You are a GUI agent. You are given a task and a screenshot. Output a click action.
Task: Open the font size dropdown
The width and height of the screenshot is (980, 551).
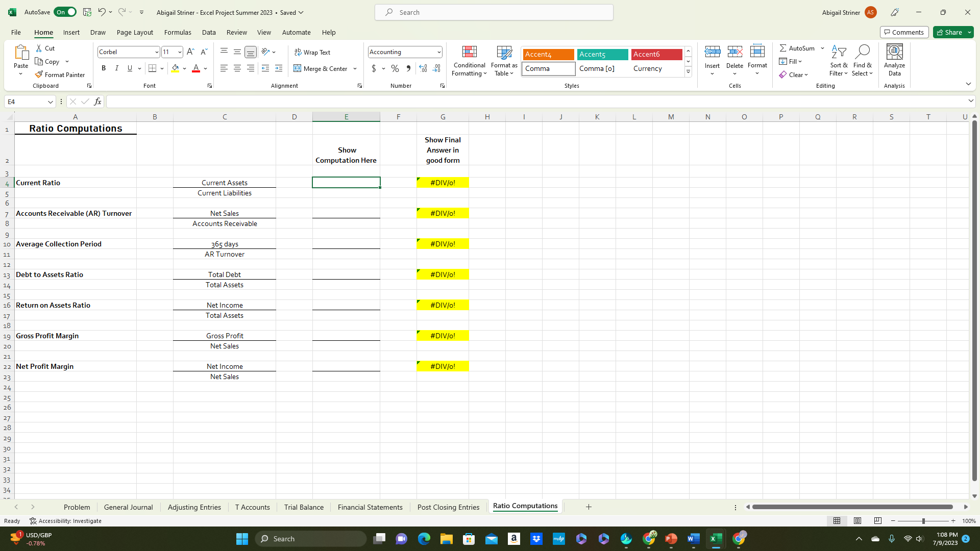[180, 52]
